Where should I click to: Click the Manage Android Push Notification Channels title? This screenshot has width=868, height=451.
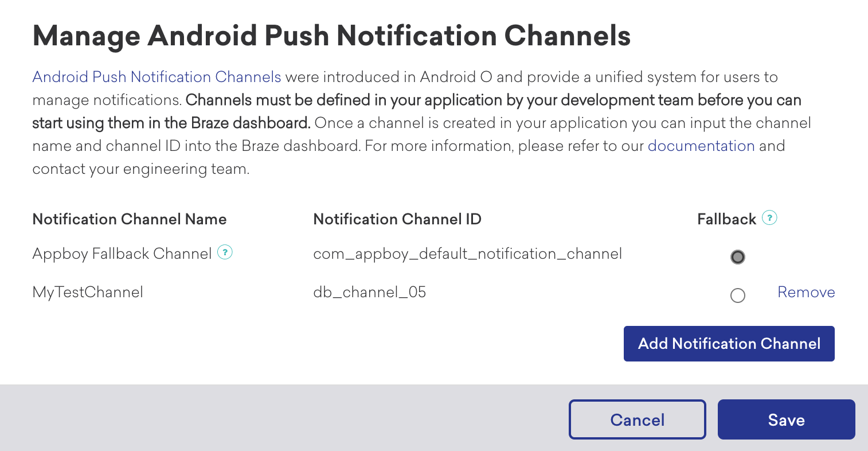point(332,36)
